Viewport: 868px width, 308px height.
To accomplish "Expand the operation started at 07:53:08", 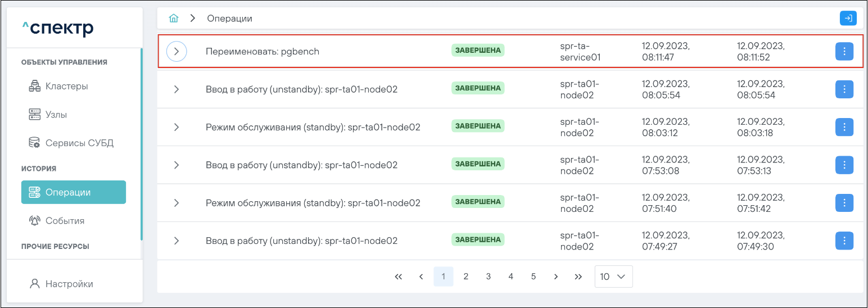I will pyautogui.click(x=177, y=165).
